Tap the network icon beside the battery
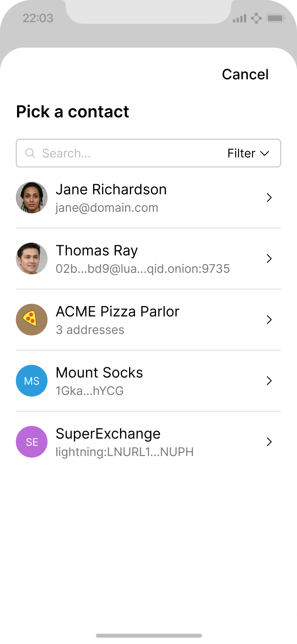The image size is (297, 644). (256, 18)
